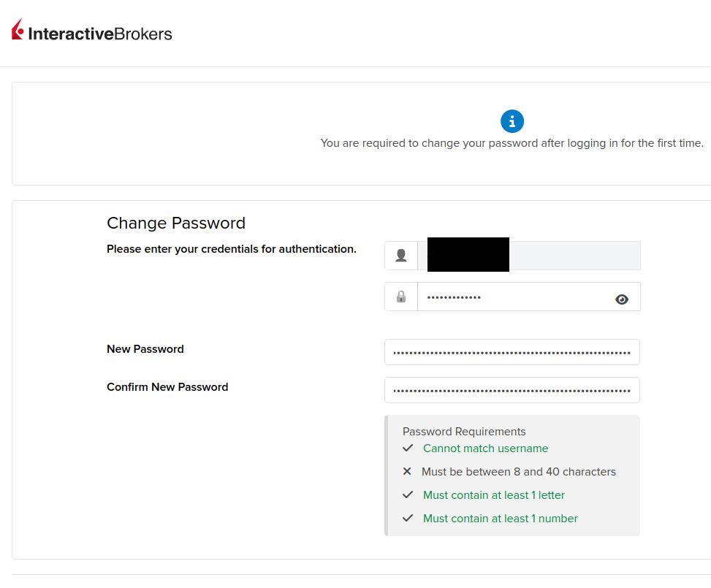711x588 pixels.
Task: Click the Password Requirements title
Action: click(464, 432)
